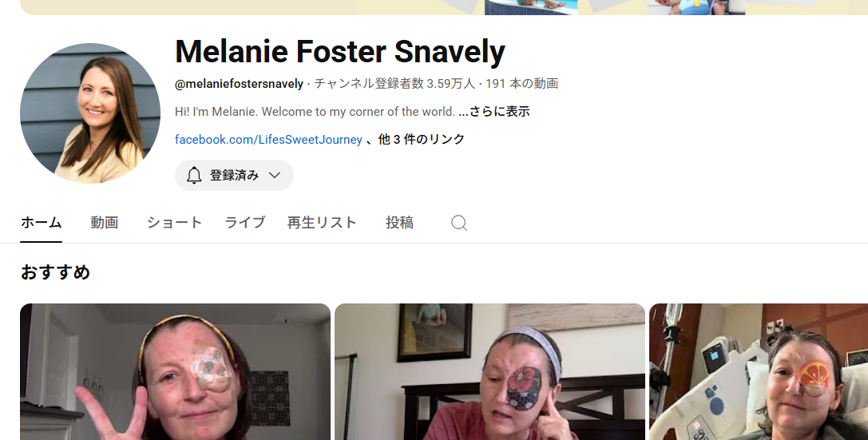Viewport: 868px width, 440px height.
Task: Open the facebook.com/LifesSweetJourney link
Action: click(x=268, y=140)
